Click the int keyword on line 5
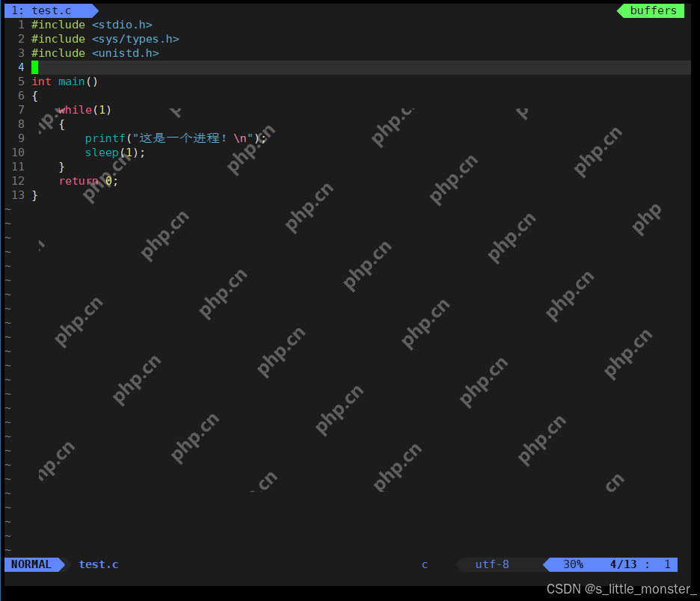 (42, 81)
